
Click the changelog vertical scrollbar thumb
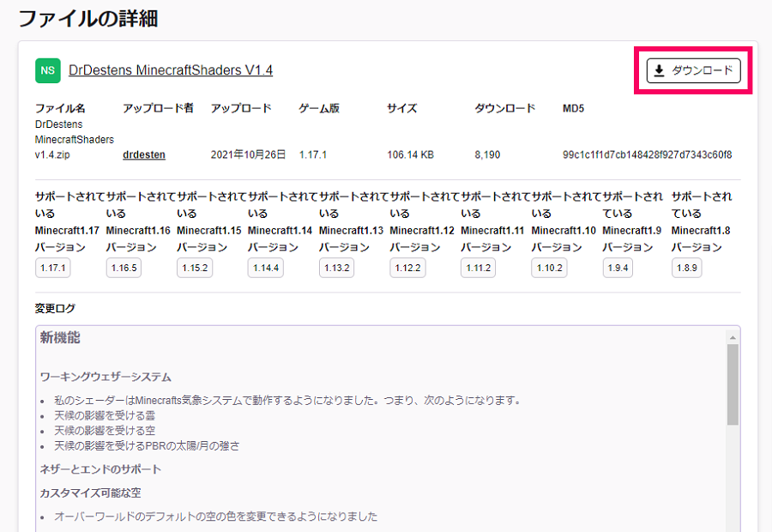pyautogui.click(x=733, y=384)
